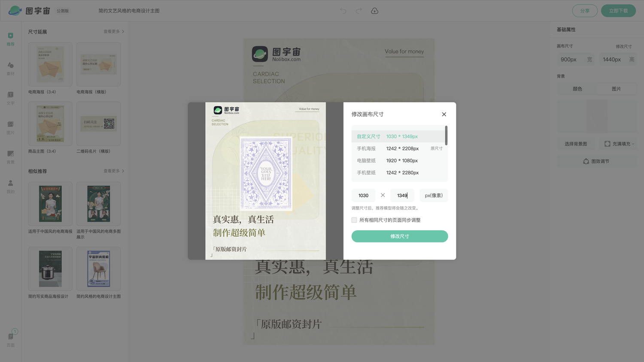Open the 素材 sidebar panel
Image resolution: width=644 pixels, height=362 pixels.
click(11, 69)
